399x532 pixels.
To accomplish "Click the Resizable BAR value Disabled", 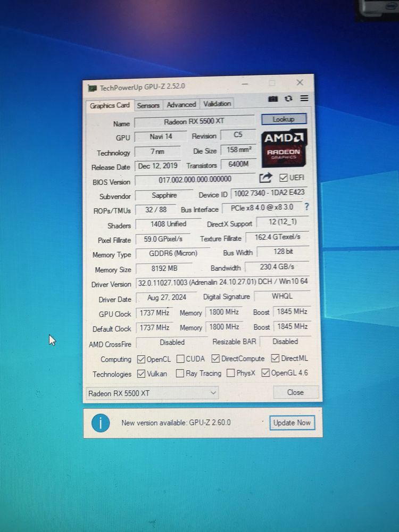I will [285, 342].
